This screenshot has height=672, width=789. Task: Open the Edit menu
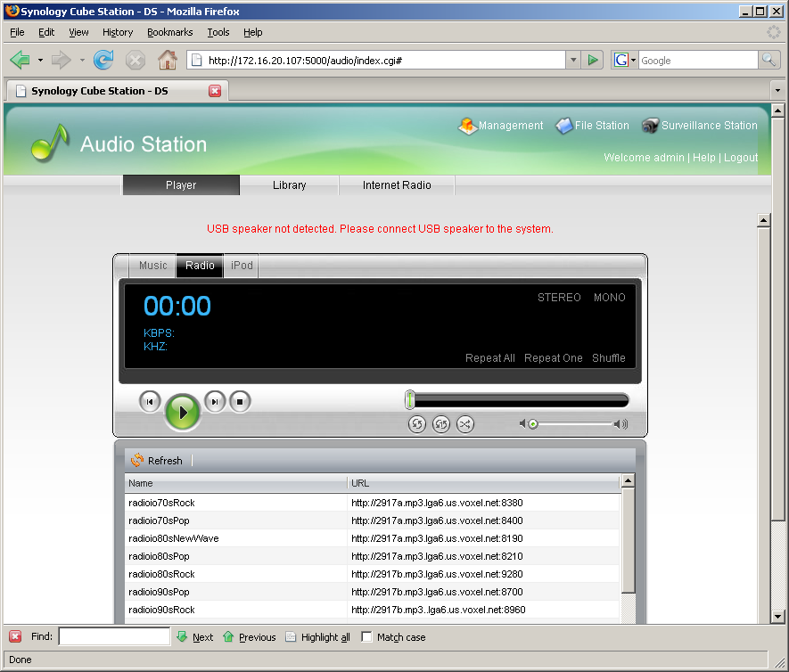(x=46, y=32)
